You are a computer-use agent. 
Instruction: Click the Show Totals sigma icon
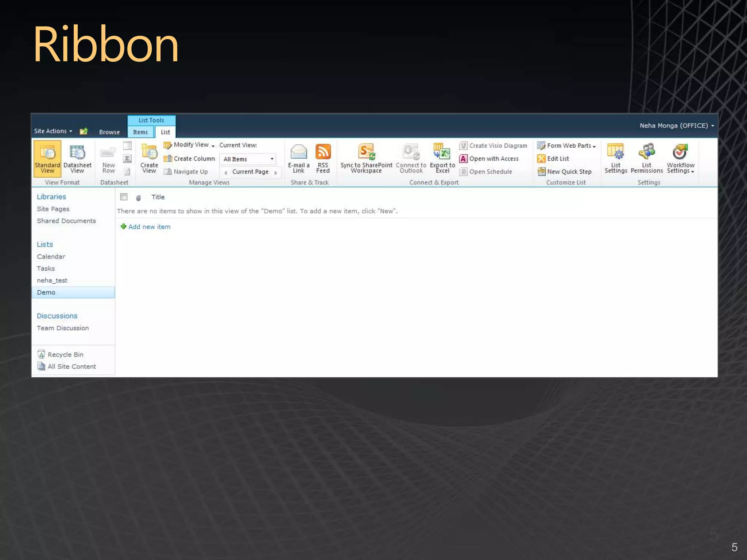pos(127,159)
